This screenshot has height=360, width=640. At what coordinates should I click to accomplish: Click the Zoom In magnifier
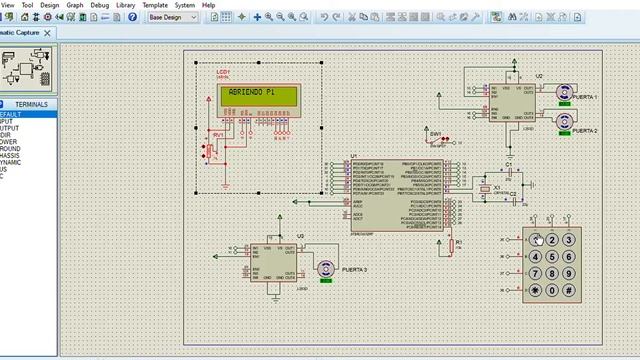269,17
